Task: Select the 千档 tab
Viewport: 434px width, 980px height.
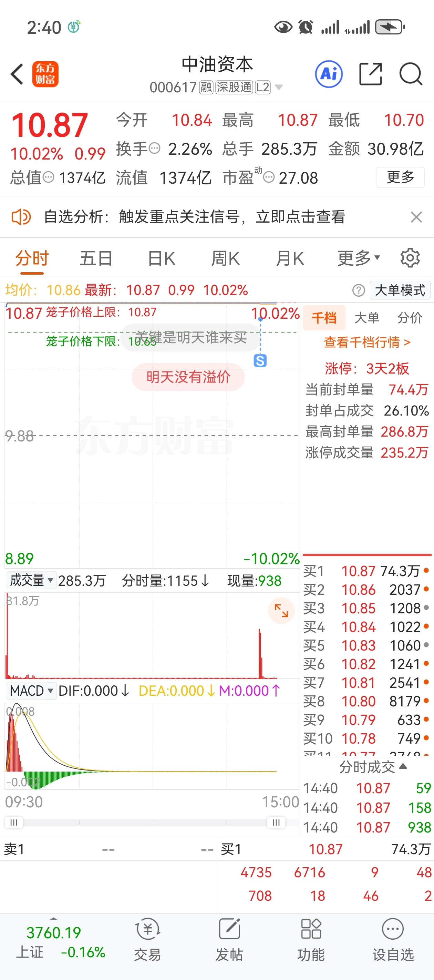Action: (x=324, y=317)
